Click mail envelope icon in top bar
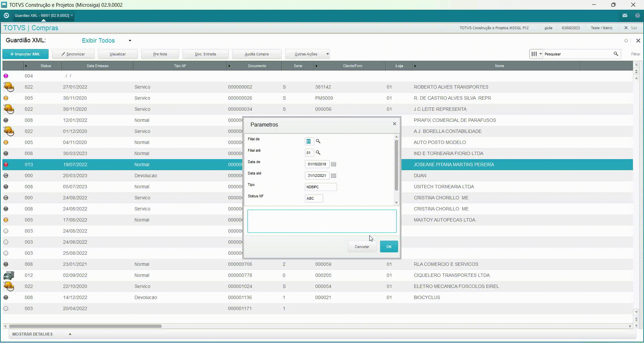 coord(625,15)
